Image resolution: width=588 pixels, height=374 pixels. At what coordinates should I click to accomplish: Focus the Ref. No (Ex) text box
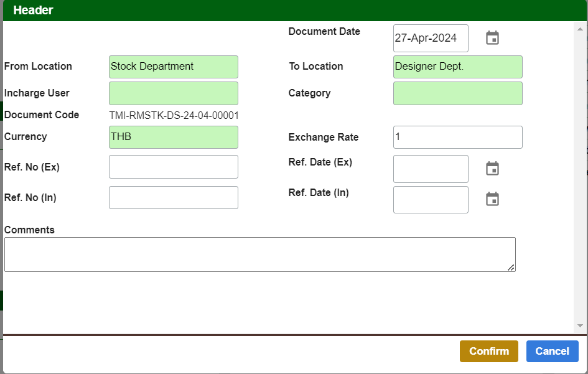coord(173,167)
